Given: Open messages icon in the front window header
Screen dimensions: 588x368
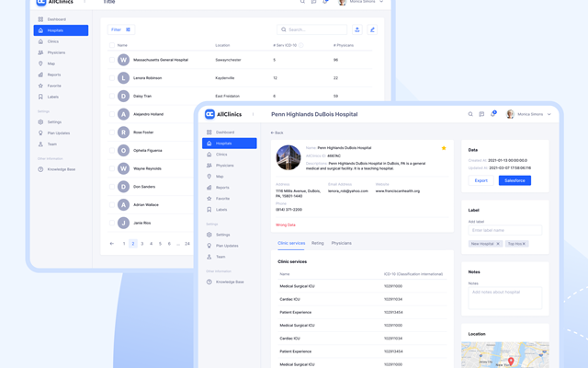Looking at the screenshot, I should click(481, 114).
